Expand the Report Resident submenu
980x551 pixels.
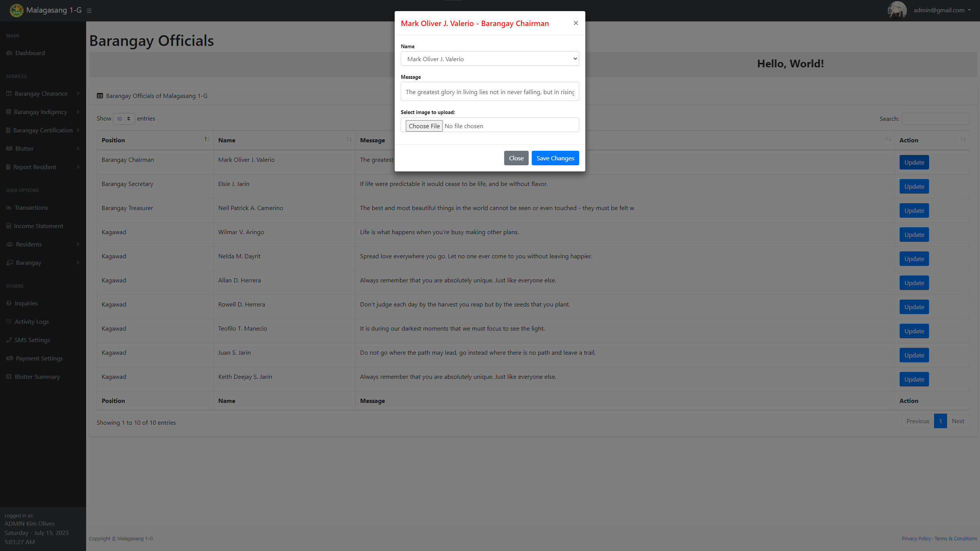coord(36,167)
